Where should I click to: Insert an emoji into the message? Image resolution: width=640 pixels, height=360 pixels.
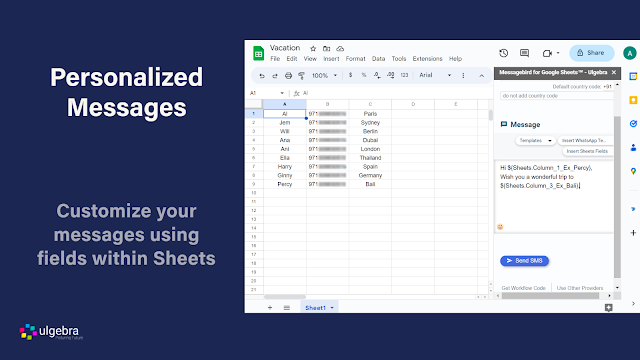pos(500,227)
